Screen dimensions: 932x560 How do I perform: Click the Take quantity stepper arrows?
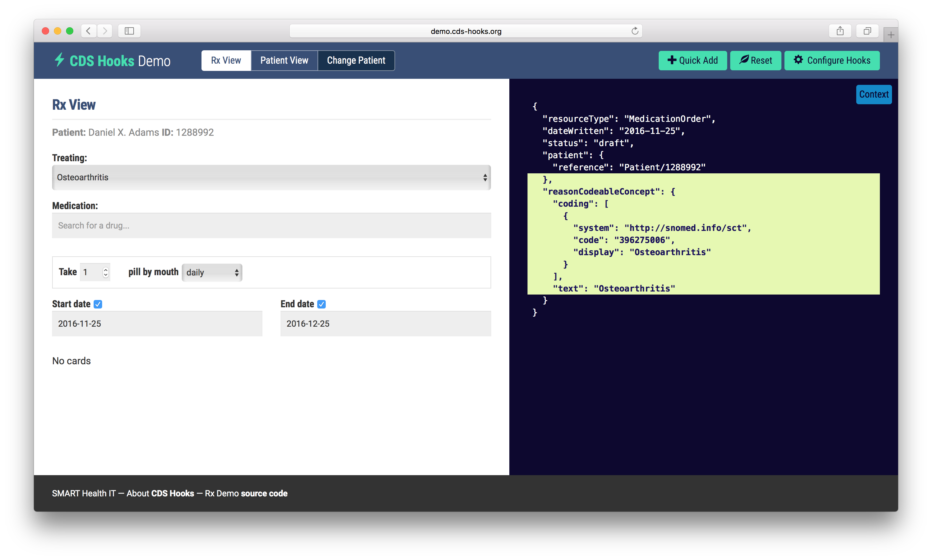tap(106, 272)
